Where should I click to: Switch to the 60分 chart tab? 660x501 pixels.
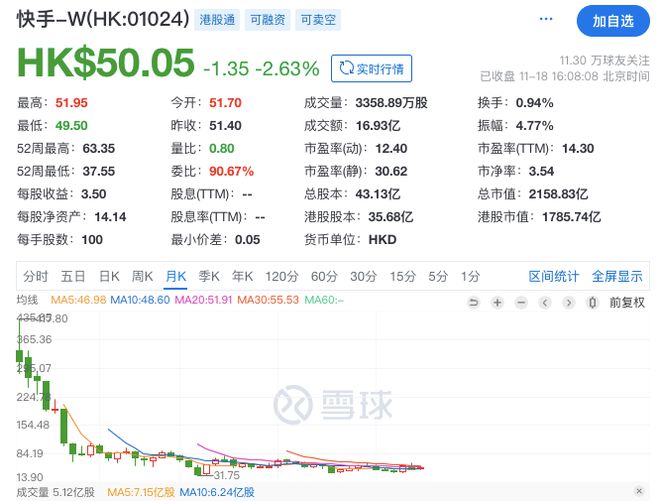(x=324, y=277)
